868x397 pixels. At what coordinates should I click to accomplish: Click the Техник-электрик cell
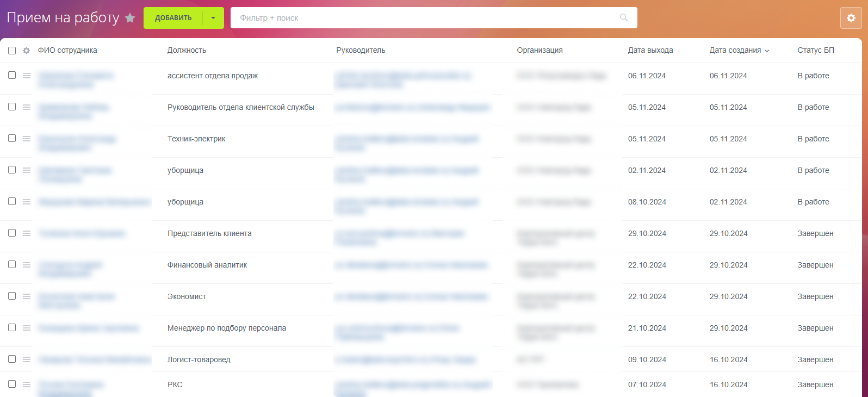196,139
